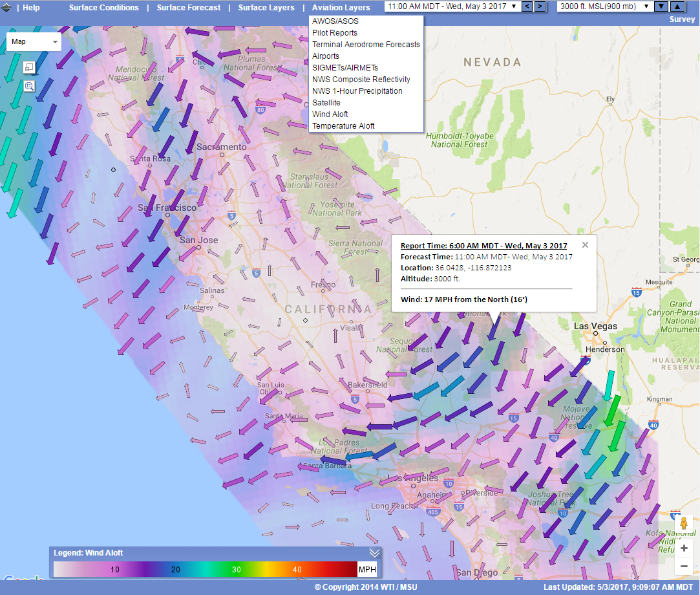This screenshot has width=700, height=595.
Task: Open the Aviation Layers menu
Action: [x=341, y=8]
